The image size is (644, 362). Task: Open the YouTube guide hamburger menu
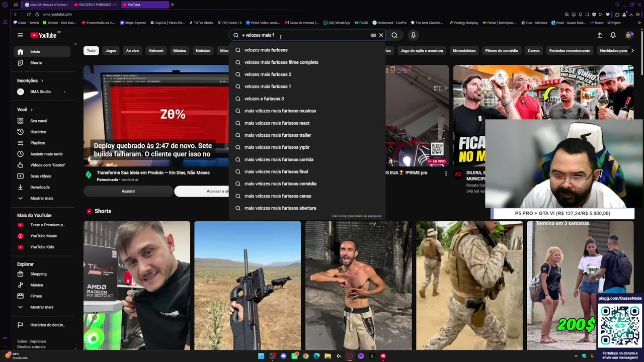point(20,35)
